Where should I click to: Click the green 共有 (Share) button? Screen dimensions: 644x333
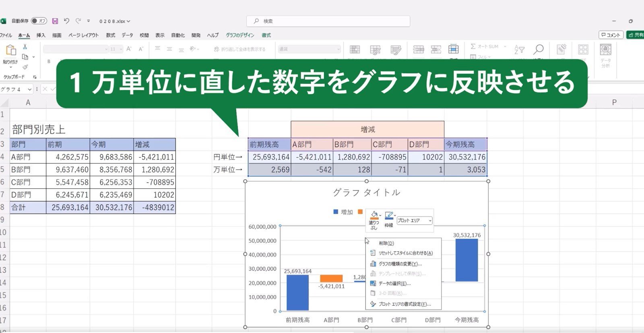636,35
